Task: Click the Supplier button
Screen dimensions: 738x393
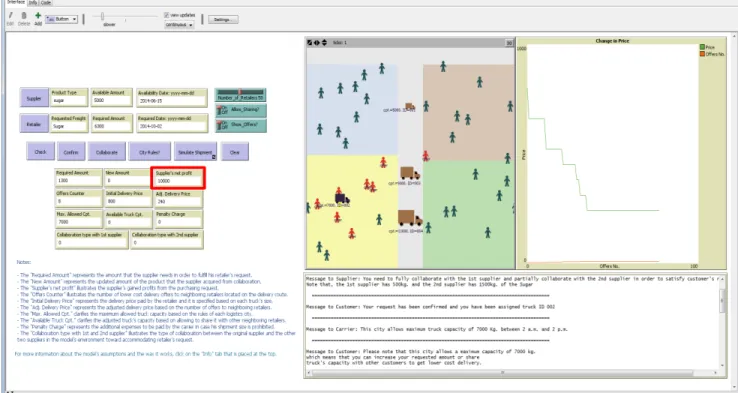Action: coord(34,98)
